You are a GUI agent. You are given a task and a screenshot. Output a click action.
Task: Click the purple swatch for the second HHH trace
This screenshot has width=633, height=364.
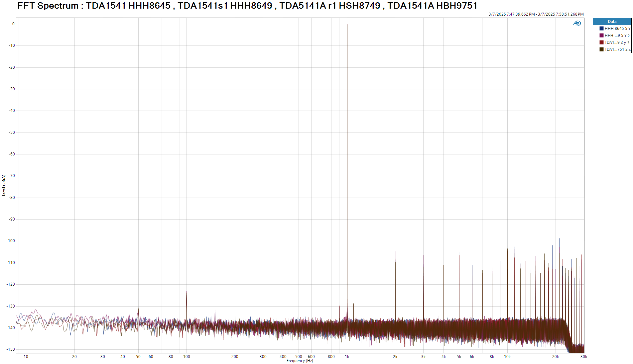click(601, 36)
